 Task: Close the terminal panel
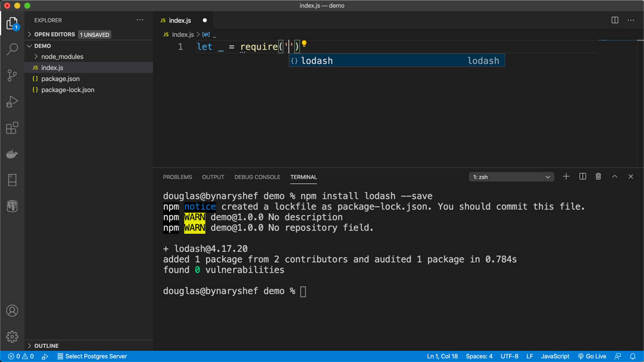coord(630,176)
